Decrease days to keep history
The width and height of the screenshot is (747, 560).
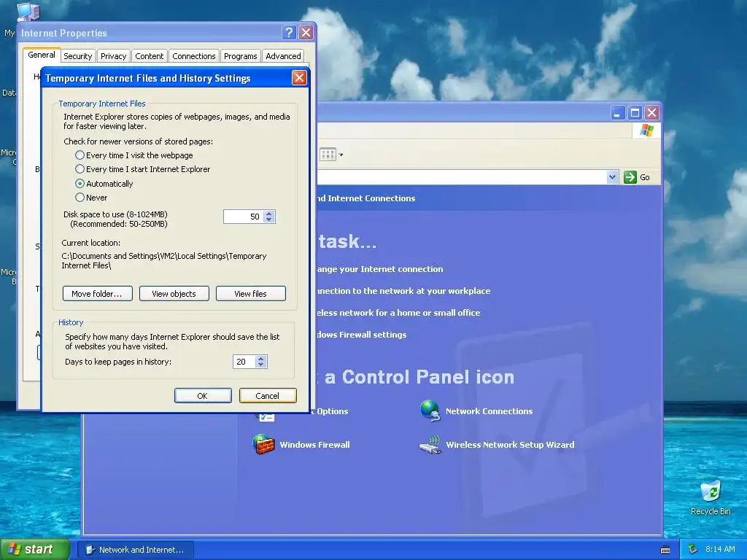[260, 365]
